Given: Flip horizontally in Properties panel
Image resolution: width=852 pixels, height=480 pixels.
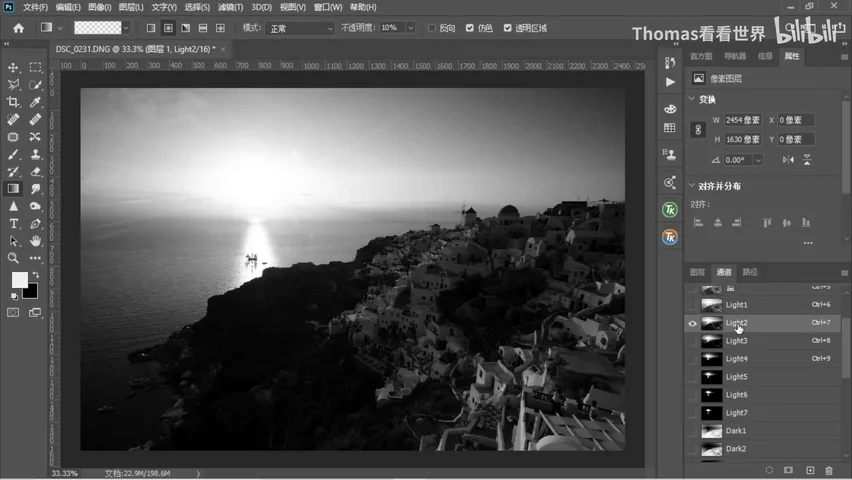Looking at the screenshot, I should [x=788, y=160].
